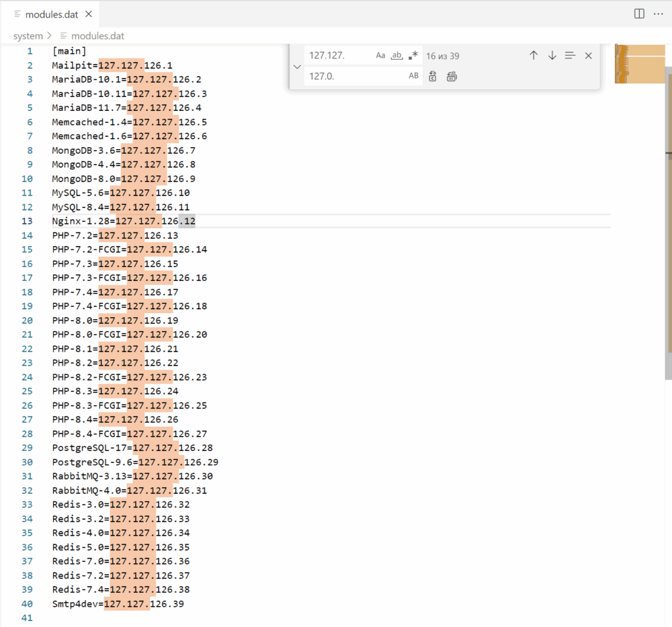Go to the previous match
The image size is (672, 627).
[534, 55]
